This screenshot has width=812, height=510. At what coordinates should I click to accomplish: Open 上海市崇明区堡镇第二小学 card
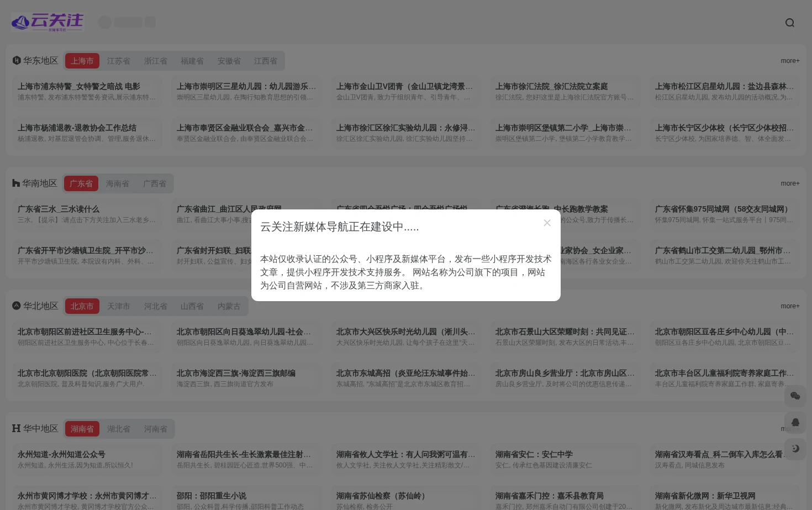point(565,133)
